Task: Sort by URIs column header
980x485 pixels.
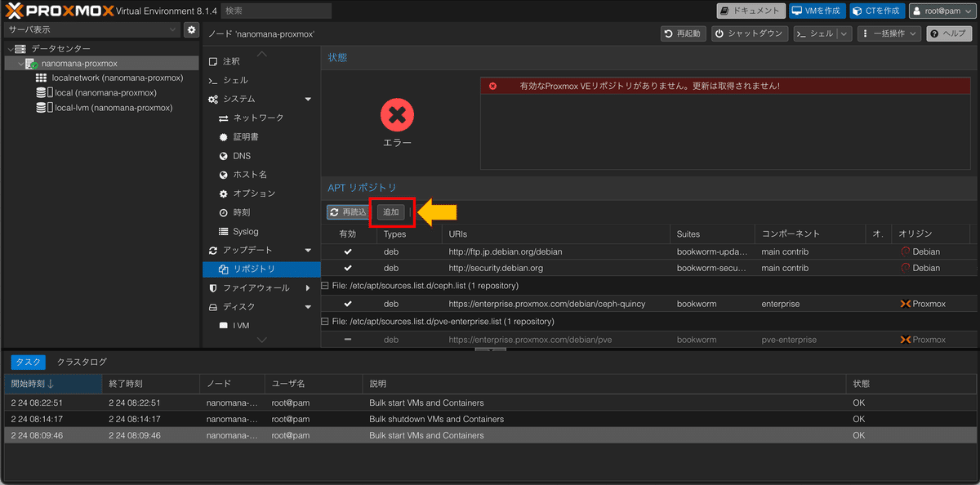Action: [x=556, y=234]
